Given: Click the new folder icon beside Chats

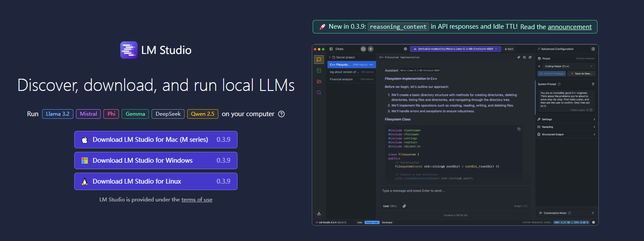Looking at the screenshot, I should (363, 49).
